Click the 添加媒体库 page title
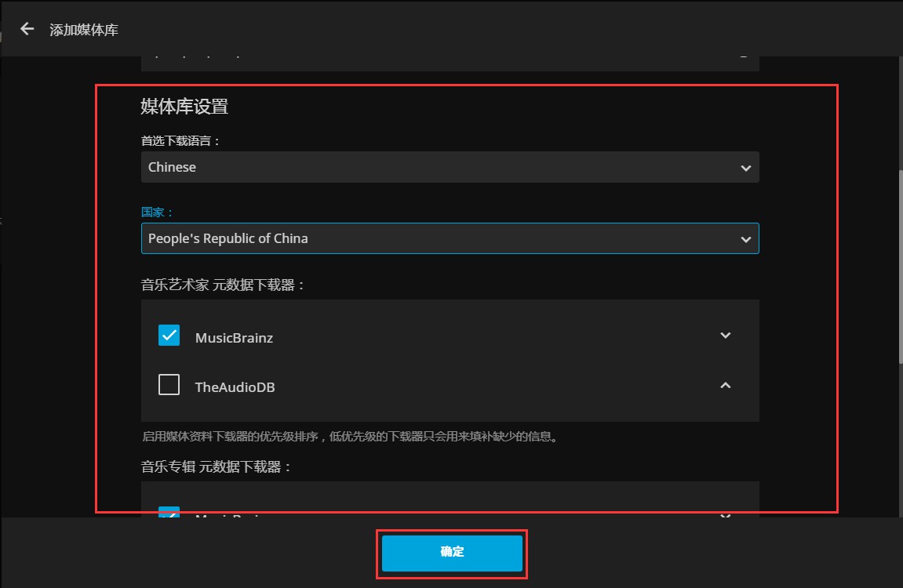Viewport: 903px width, 588px height. (83, 30)
